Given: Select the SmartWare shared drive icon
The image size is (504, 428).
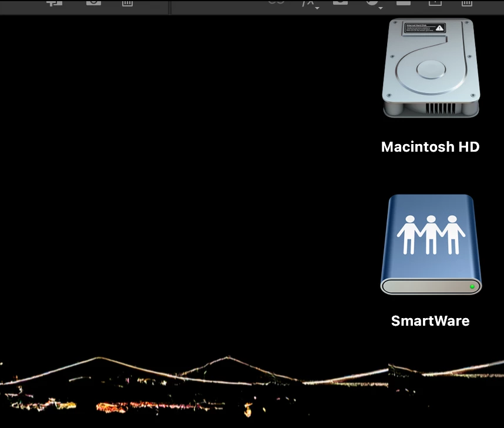Looking at the screenshot, I should [431, 244].
